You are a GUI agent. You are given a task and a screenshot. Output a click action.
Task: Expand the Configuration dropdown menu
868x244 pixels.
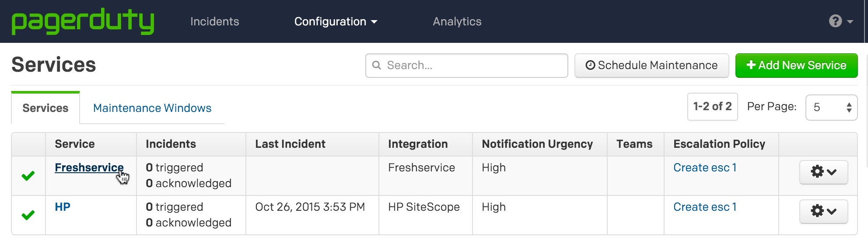(x=336, y=21)
